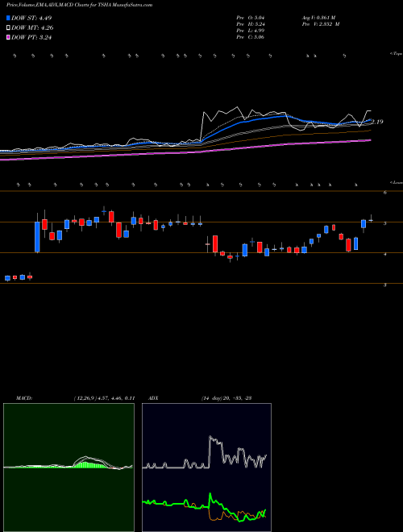Click the 'ADX' panel heading
Viewport: 403px width, 532px height.
(153, 398)
